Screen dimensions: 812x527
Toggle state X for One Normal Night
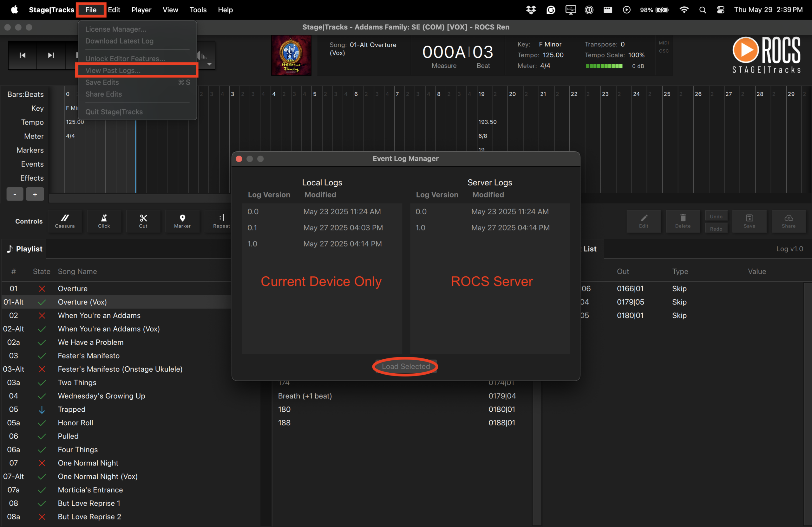(x=42, y=463)
